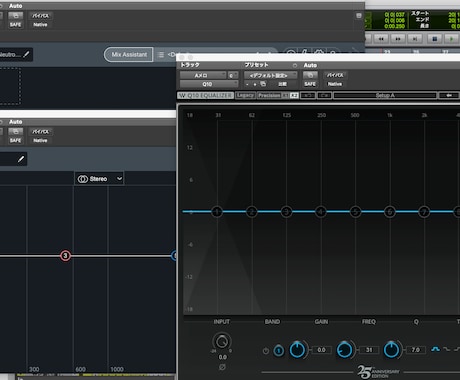Select X1 precision option
This screenshot has height=380, width=460.
click(286, 95)
